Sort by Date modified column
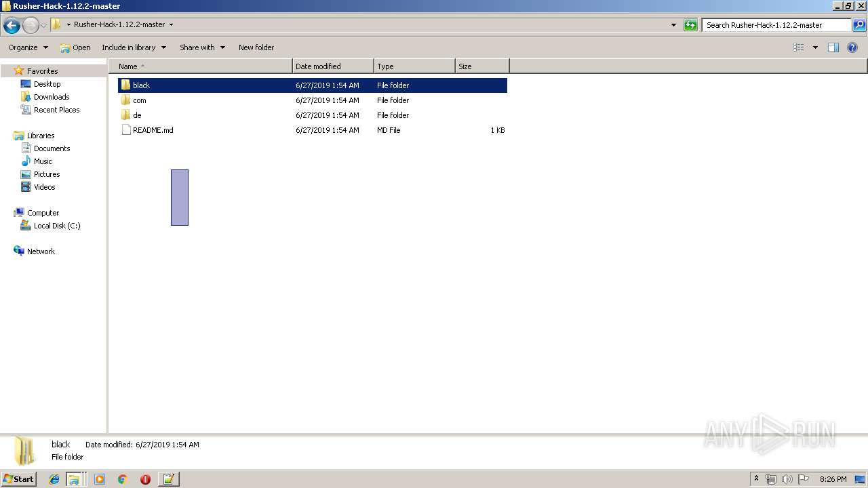The width and height of the screenshot is (868, 488). (333, 66)
